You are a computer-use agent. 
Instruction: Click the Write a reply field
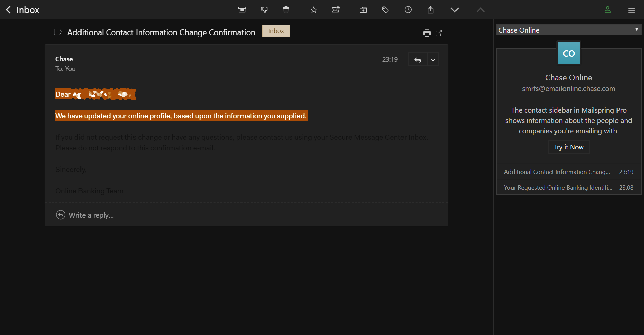point(247,215)
